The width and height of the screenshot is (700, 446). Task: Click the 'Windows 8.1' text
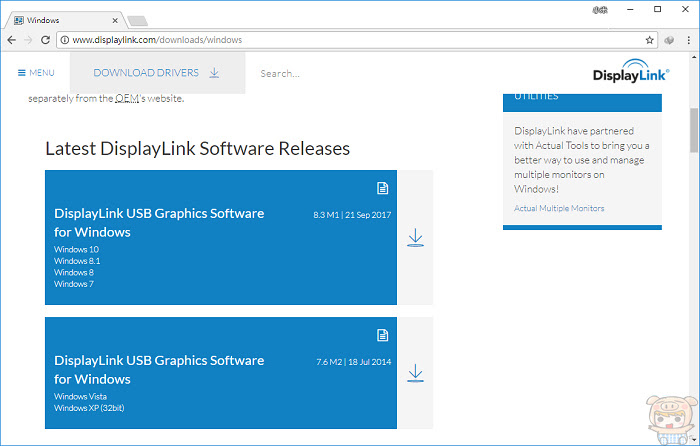click(77, 261)
